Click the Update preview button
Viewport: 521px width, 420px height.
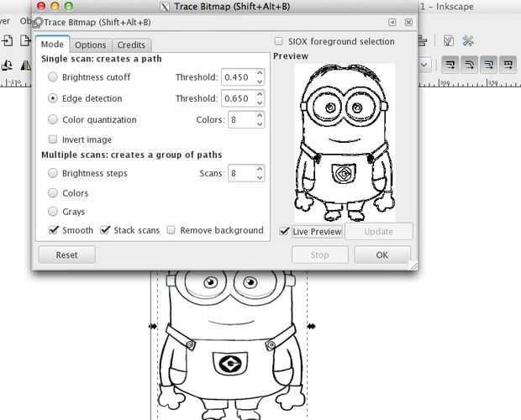click(x=378, y=231)
